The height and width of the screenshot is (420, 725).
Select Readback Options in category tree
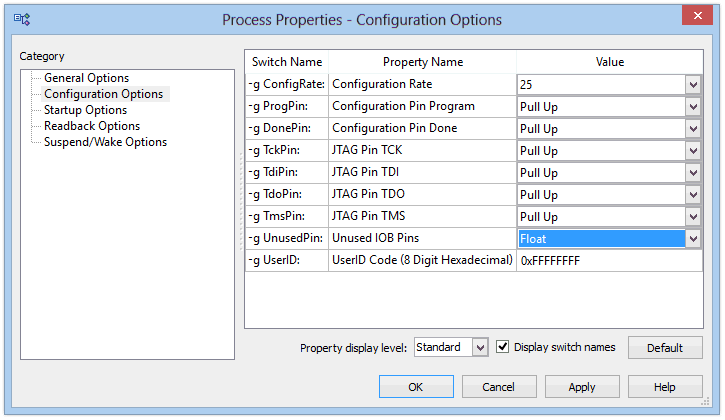point(92,126)
